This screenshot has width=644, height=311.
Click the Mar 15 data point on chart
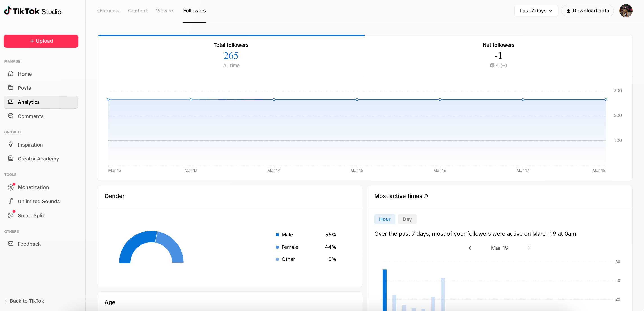pos(357,99)
